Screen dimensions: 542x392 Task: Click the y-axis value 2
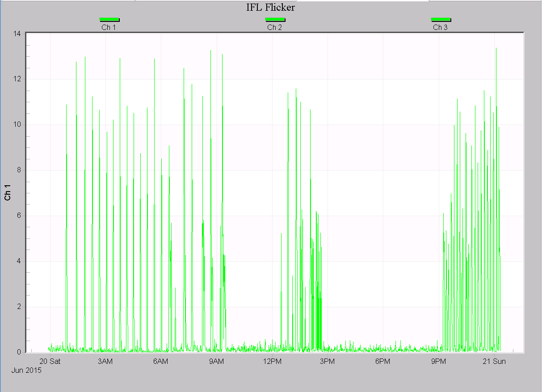pos(19,307)
